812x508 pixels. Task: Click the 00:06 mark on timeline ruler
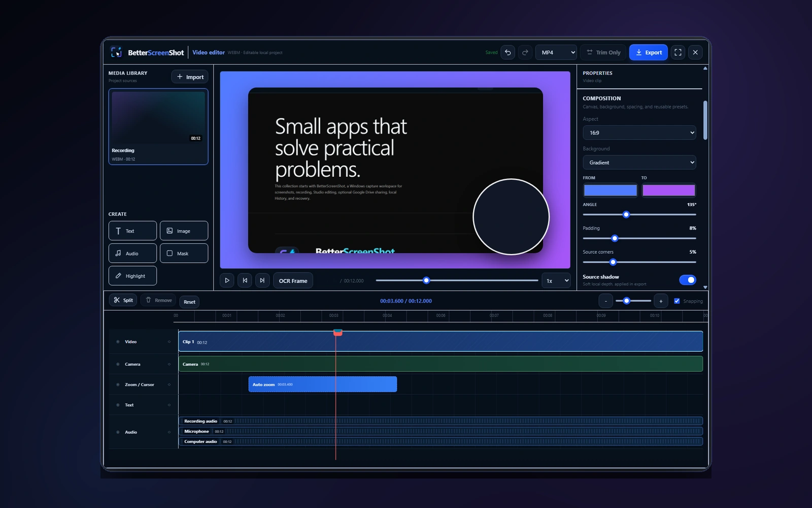[441, 315]
